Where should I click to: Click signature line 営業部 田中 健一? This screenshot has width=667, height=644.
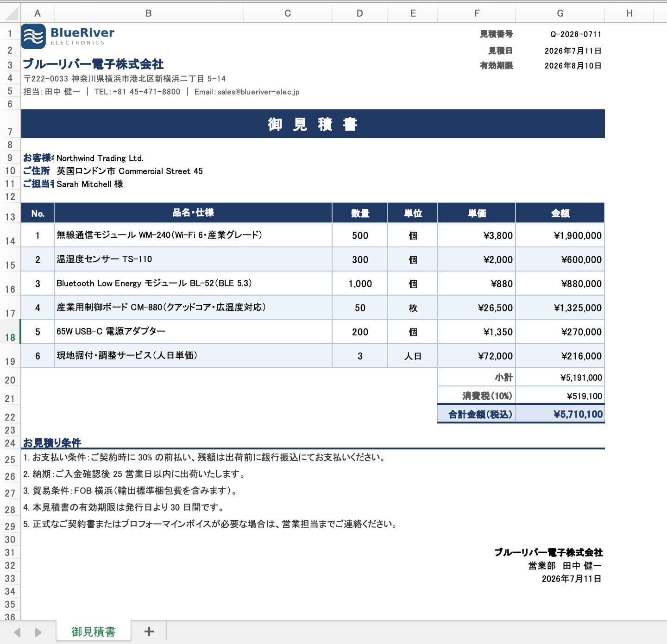565,566
